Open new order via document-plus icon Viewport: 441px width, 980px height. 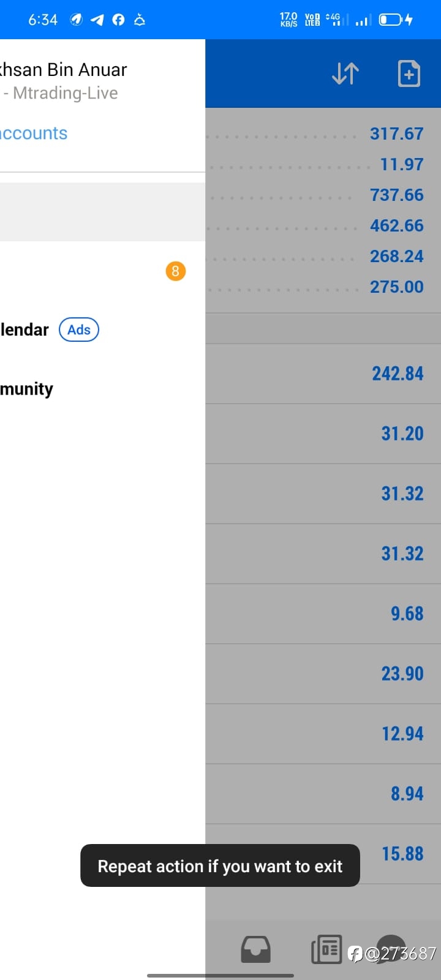coord(409,73)
